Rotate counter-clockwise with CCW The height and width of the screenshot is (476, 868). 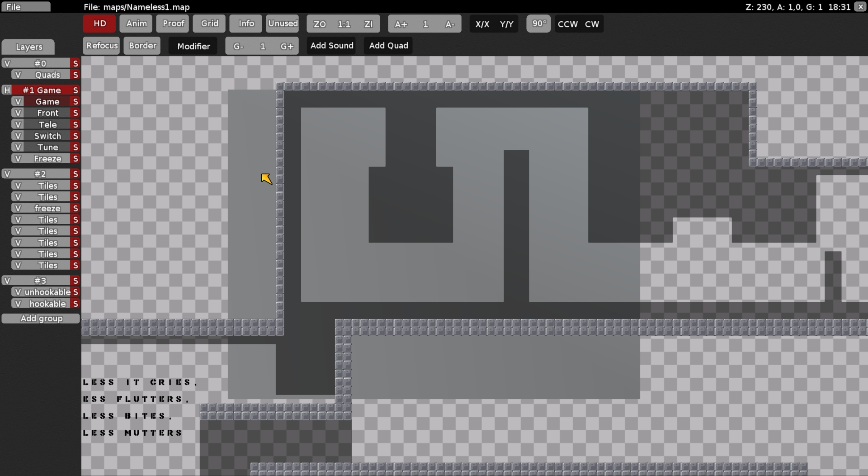567,24
